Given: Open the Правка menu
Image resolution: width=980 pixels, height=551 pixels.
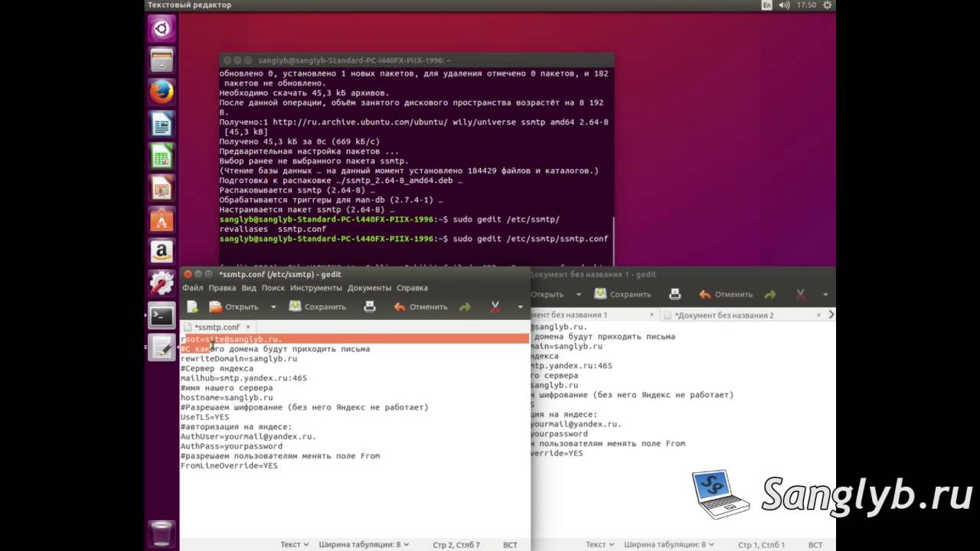Looking at the screenshot, I should click(x=222, y=288).
